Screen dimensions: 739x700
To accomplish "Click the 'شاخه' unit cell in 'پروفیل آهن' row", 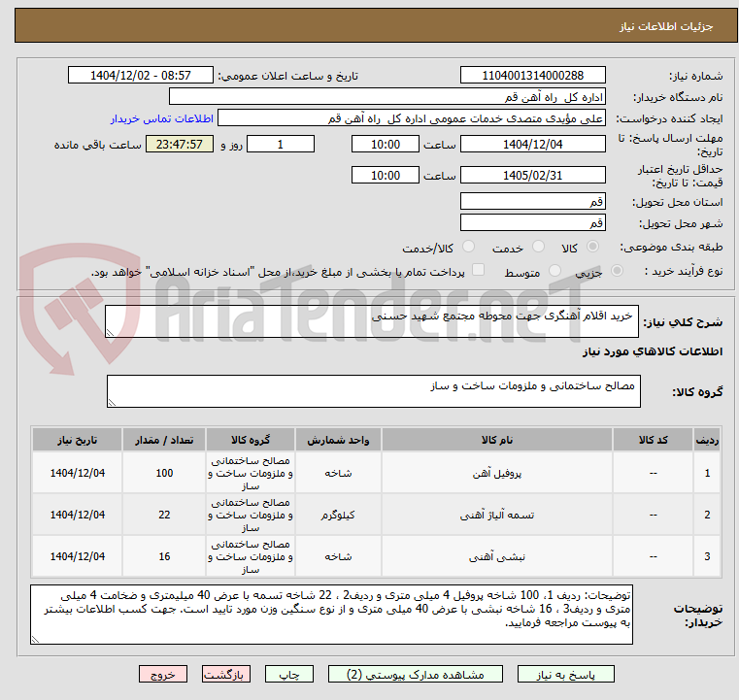I will [x=338, y=473].
